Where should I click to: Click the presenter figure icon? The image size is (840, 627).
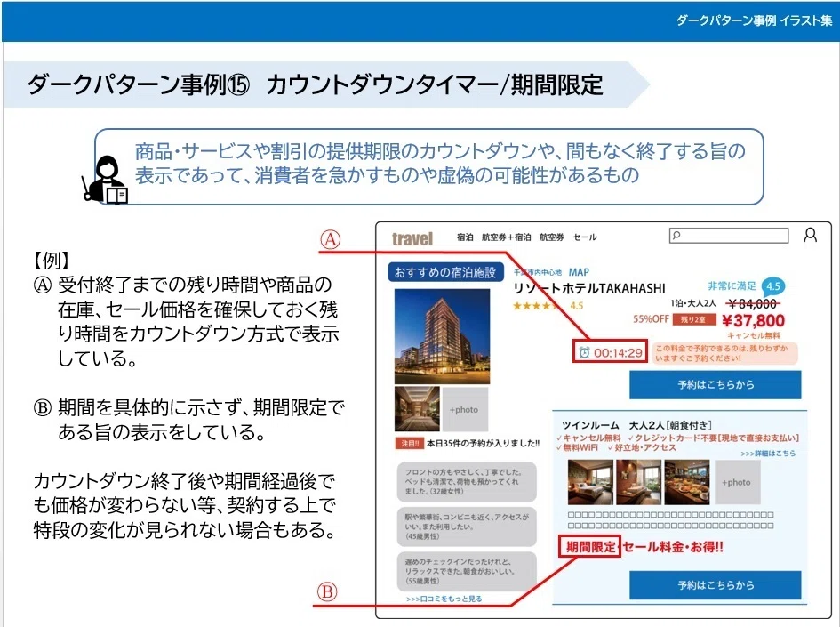[106, 180]
